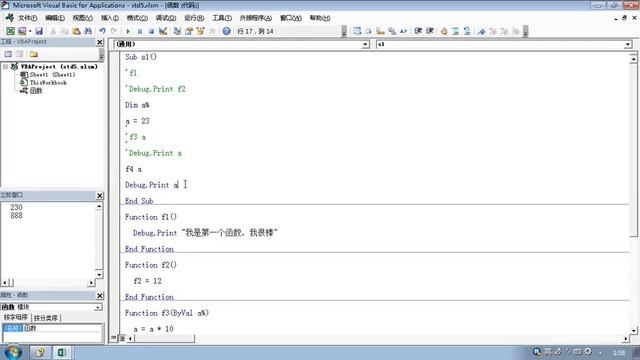Close the project explorer panel
640x360 pixels.
[100, 42]
